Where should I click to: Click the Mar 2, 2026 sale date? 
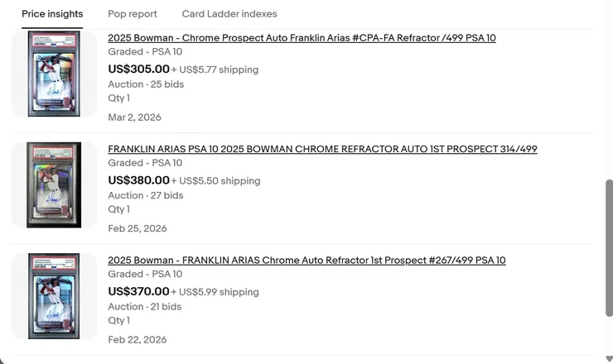[134, 117]
